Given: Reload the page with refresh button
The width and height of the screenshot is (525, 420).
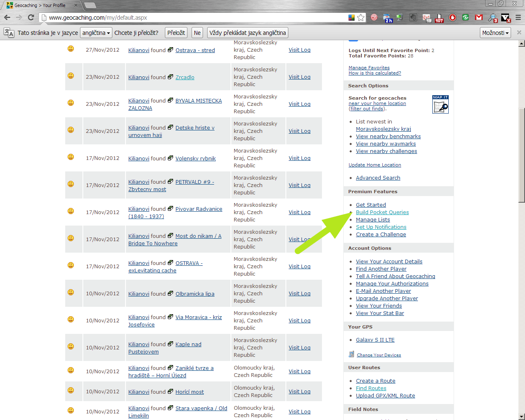Looking at the screenshot, I should point(31,17).
